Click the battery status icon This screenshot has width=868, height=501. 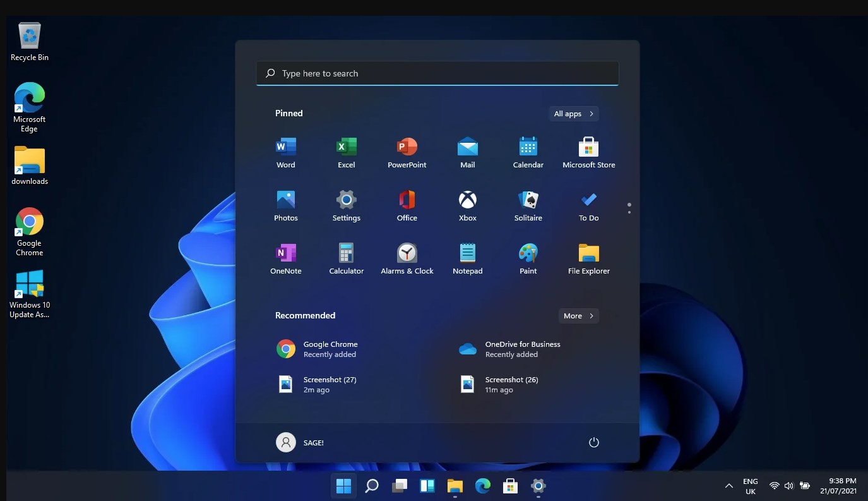[x=805, y=486]
